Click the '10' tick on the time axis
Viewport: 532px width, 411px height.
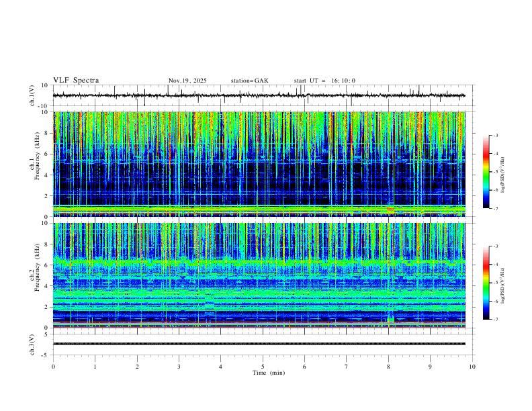coord(472,367)
